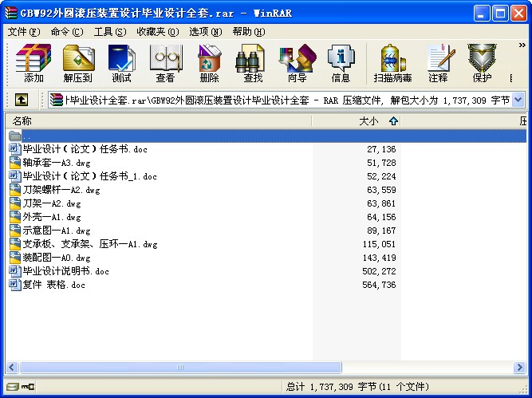Click the 删除 (Delete) toolbar icon
This screenshot has width=532, height=398.
pyautogui.click(x=209, y=63)
